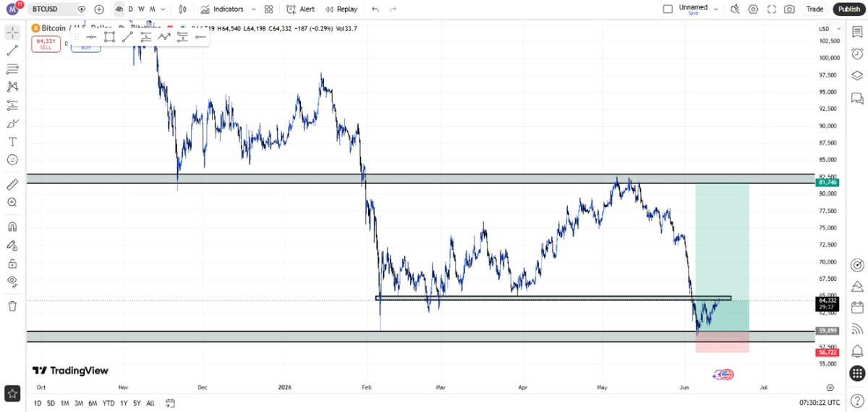Toggle lock all drawings
This screenshot has height=412, width=868.
(x=12, y=263)
